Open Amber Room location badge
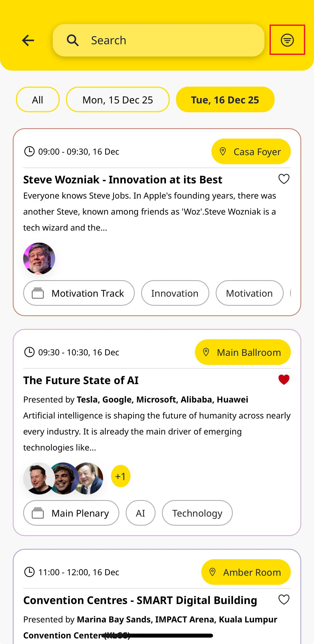Screen dimensions: 314x644 246,572
